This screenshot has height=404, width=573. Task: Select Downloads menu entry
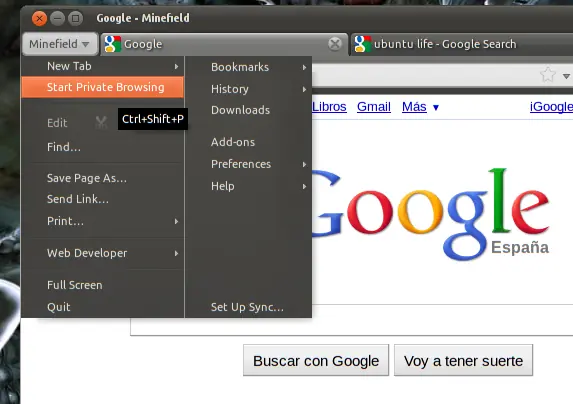248,110
